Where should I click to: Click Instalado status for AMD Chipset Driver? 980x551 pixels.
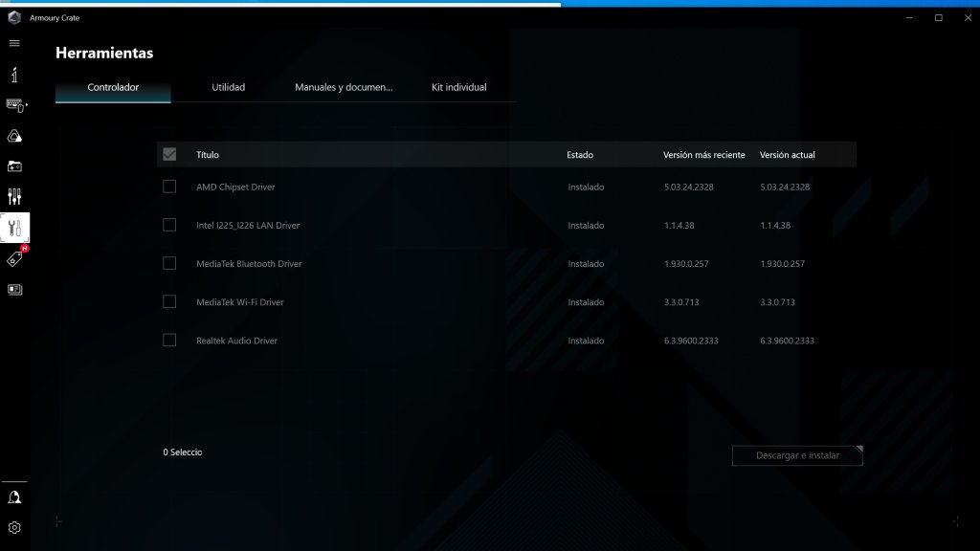(586, 187)
